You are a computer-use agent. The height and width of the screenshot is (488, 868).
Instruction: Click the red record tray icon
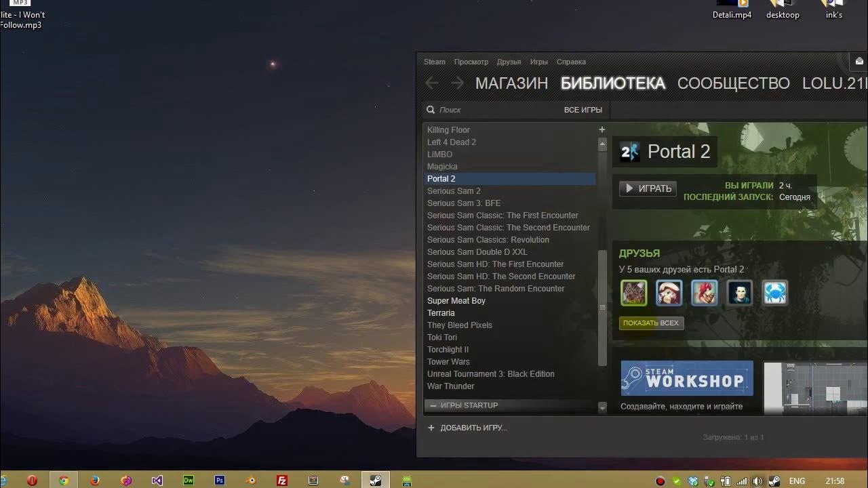tap(660, 481)
